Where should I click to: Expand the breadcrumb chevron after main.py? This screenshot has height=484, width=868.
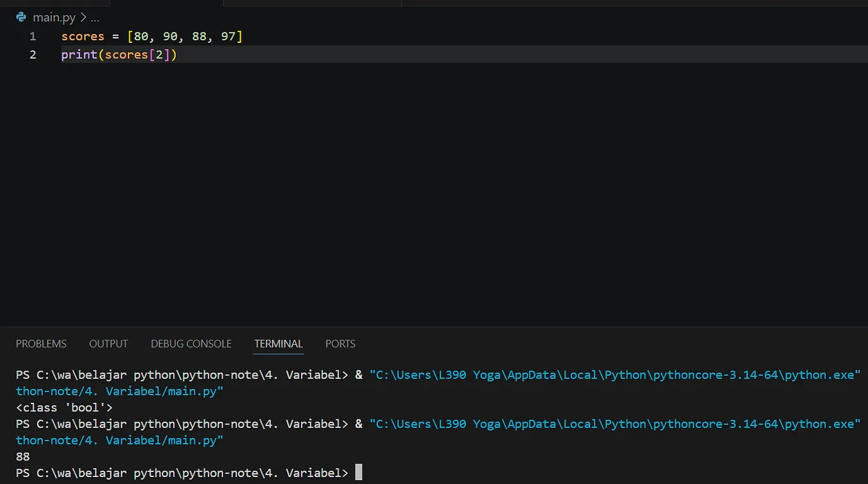tap(84, 18)
